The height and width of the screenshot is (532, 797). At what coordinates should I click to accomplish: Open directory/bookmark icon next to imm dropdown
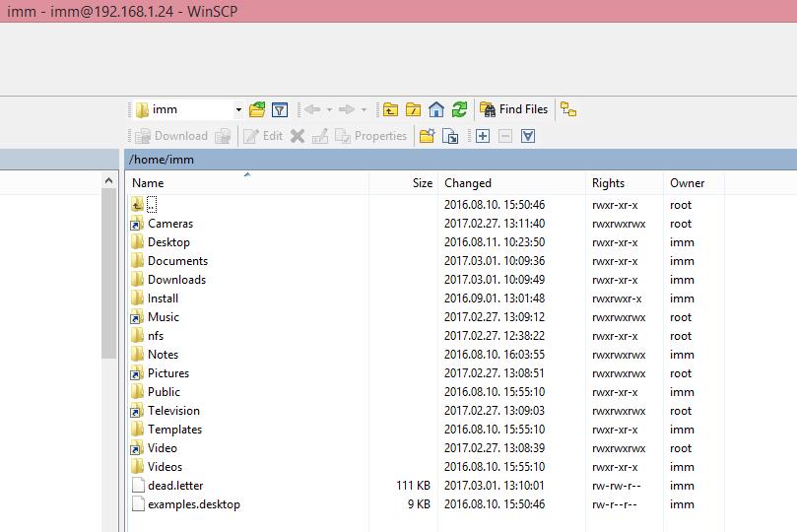click(257, 109)
